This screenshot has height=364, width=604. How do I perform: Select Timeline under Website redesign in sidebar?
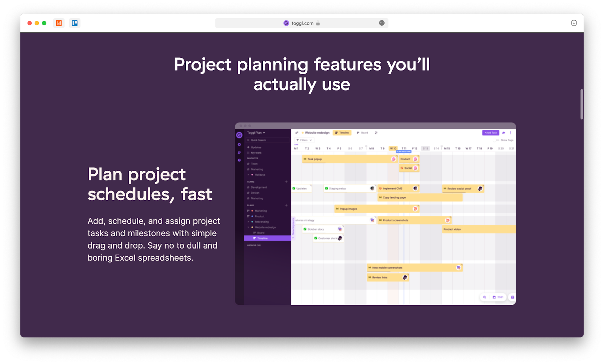(x=267, y=238)
